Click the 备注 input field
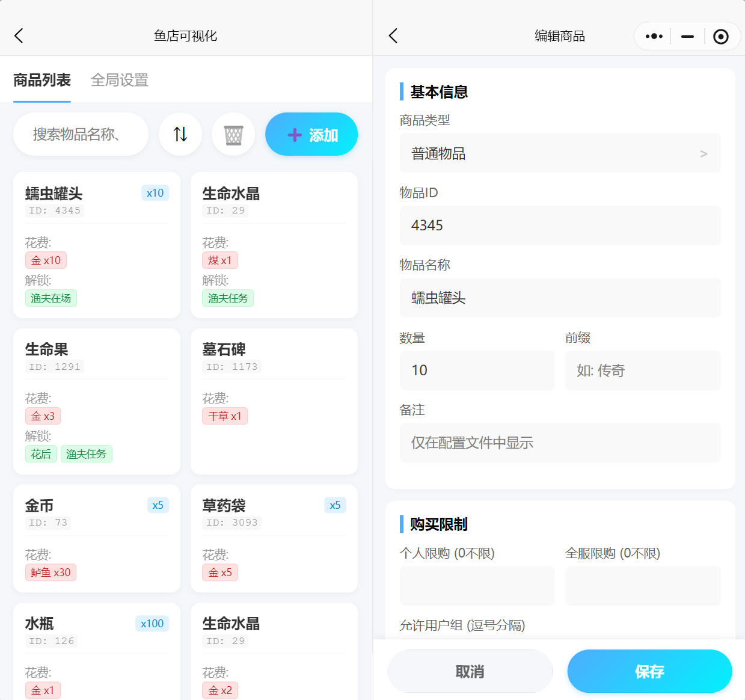The image size is (745, 700). (560, 443)
